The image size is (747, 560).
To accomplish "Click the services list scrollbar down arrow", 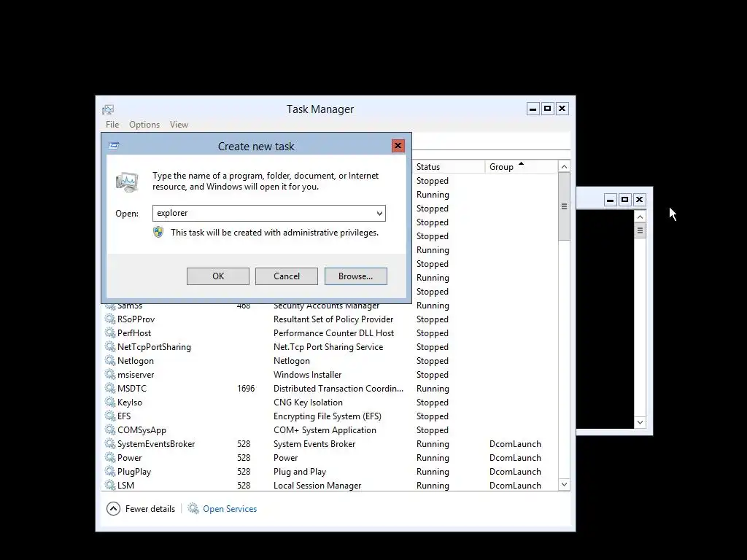I will (x=564, y=485).
